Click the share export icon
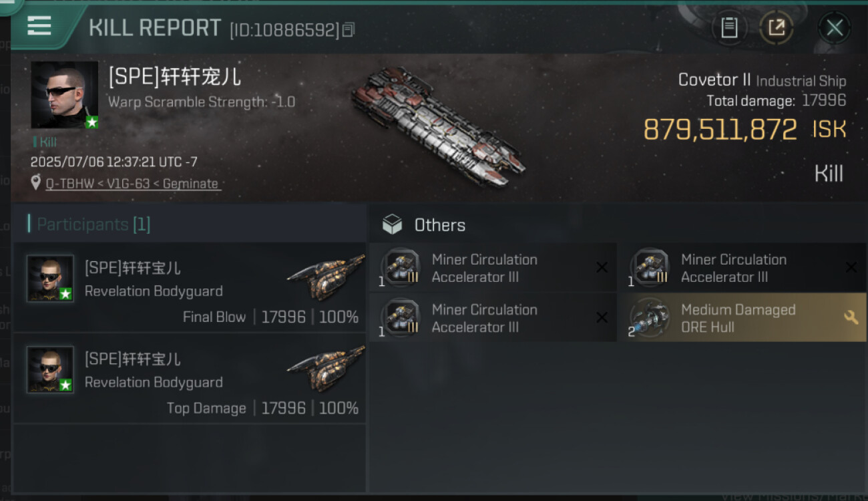Screen dimensions: 868x501 click(776, 28)
